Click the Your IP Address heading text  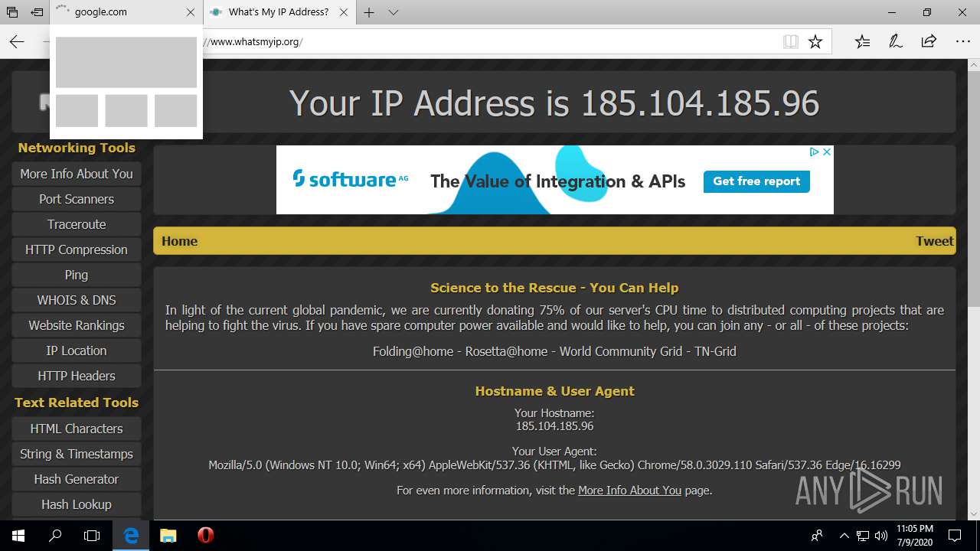[x=554, y=103]
